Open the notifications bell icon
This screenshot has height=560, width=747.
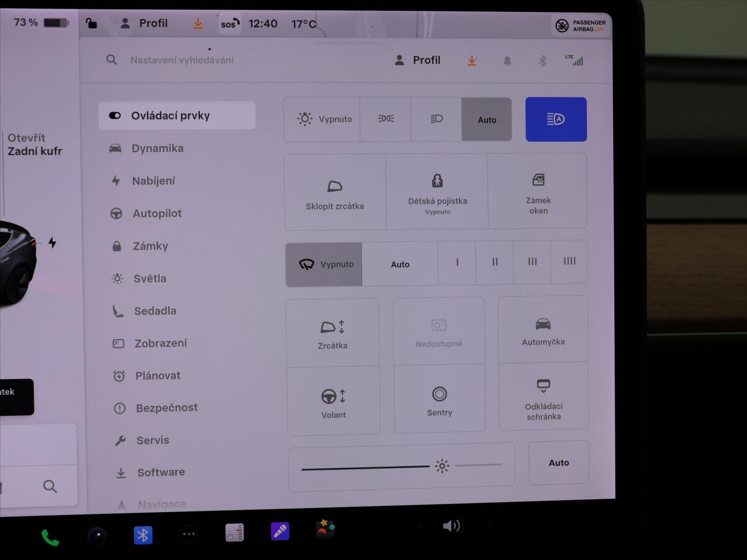tap(507, 61)
